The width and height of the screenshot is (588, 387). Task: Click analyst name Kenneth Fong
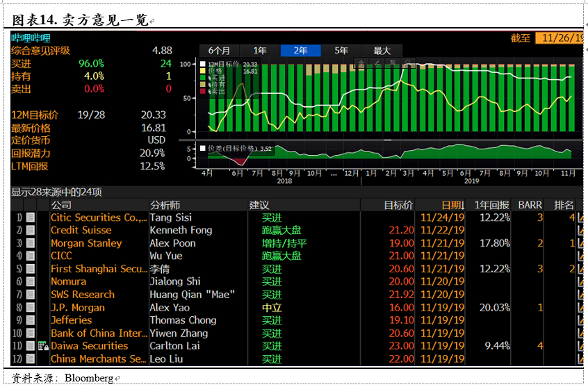tap(181, 230)
